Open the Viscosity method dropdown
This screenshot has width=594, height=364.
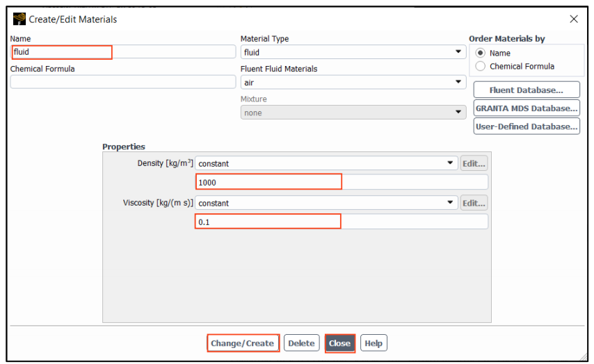[x=326, y=203]
